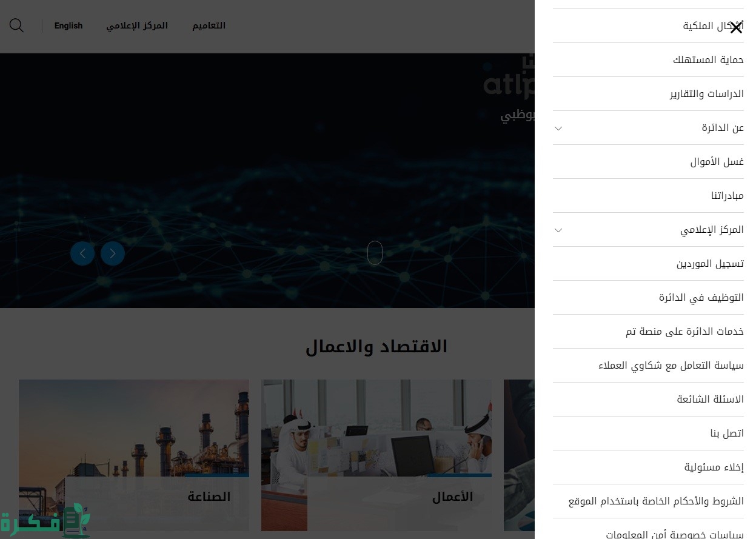Click the search magnifier icon
This screenshot has width=756, height=539.
click(x=16, y=25)
